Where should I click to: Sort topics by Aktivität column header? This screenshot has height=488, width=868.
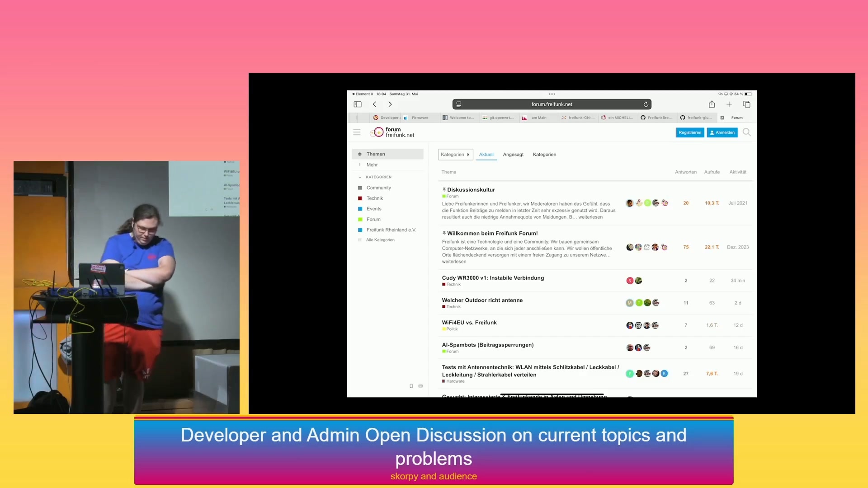(x=737, y=172)
